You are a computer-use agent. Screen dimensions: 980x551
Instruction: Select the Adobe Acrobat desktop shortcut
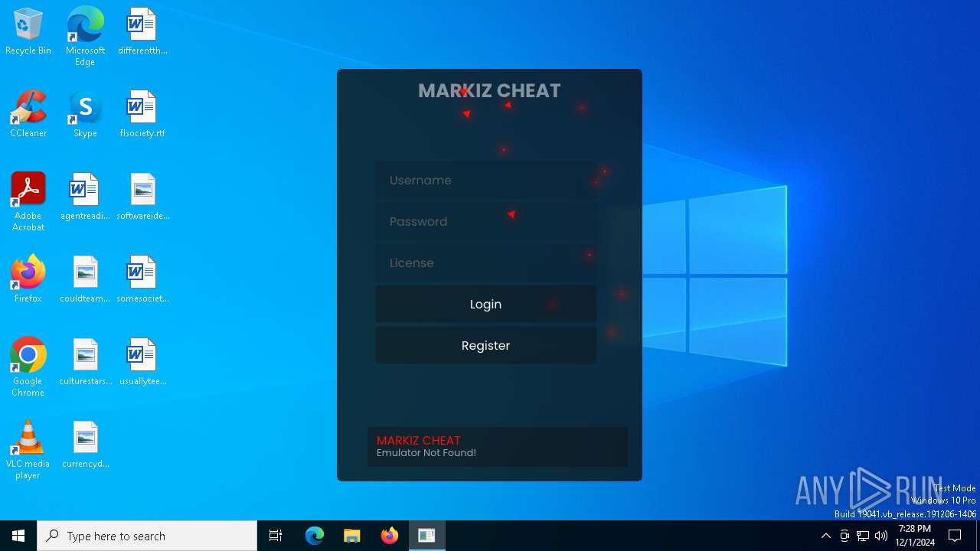[28, 201]
